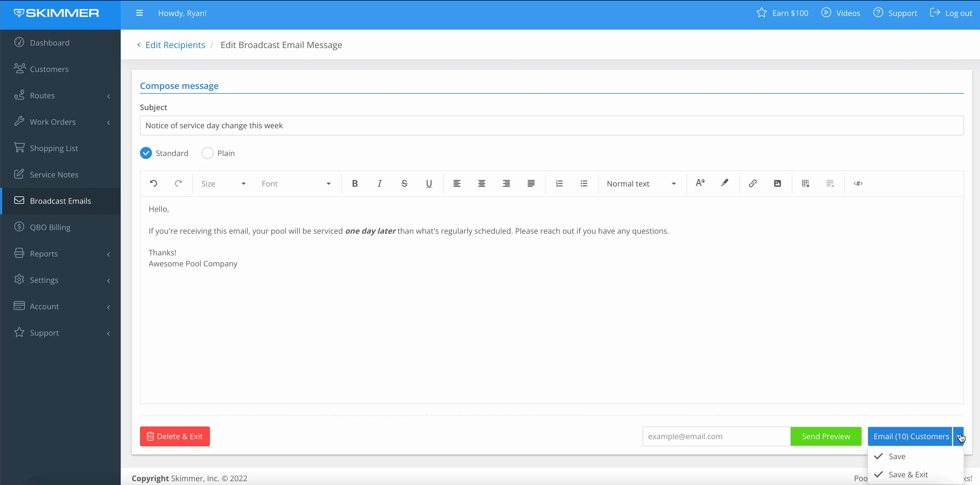Apply strikethrough formatting
The height and width of the screenshot is (485, 980).
point(404,183)
